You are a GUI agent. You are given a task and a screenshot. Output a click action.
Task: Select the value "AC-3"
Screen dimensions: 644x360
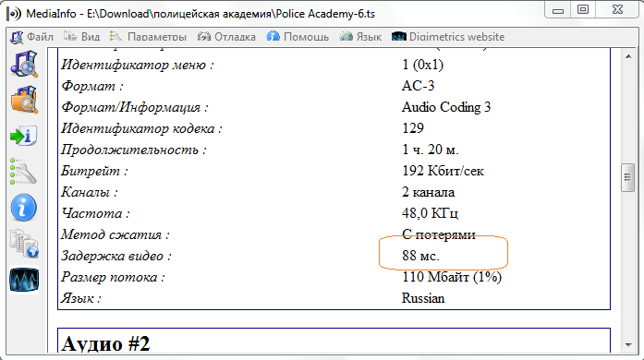(x=418, y=86)
